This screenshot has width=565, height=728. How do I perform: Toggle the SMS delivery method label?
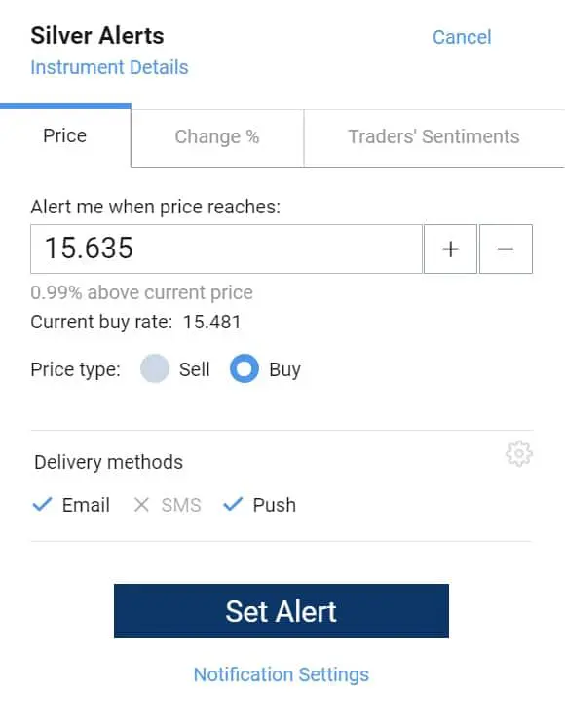(181, 505)
